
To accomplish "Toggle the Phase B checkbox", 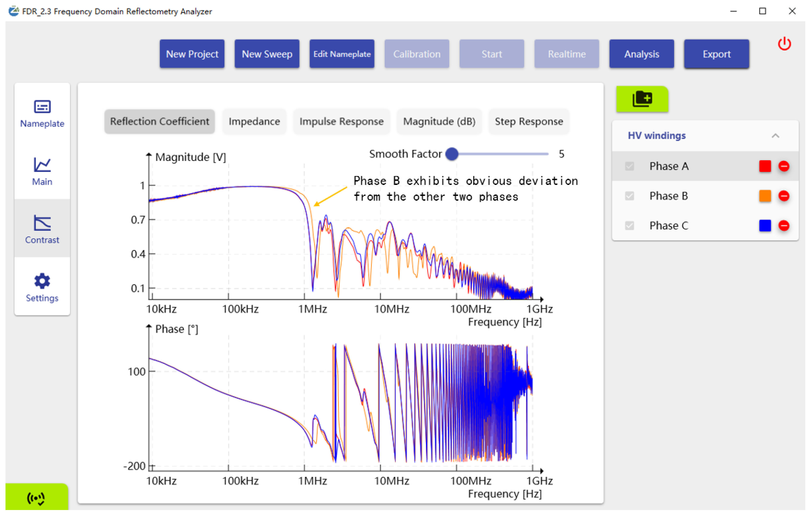I will 629,196.
